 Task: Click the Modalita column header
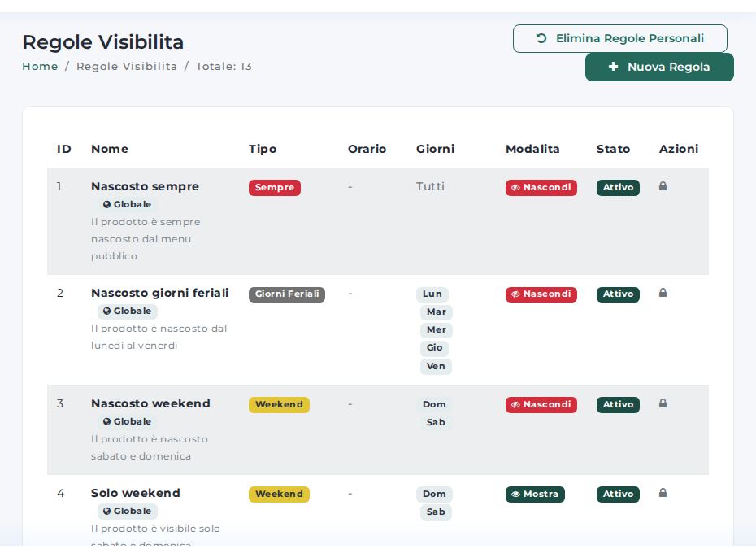[x=532, y=149]
